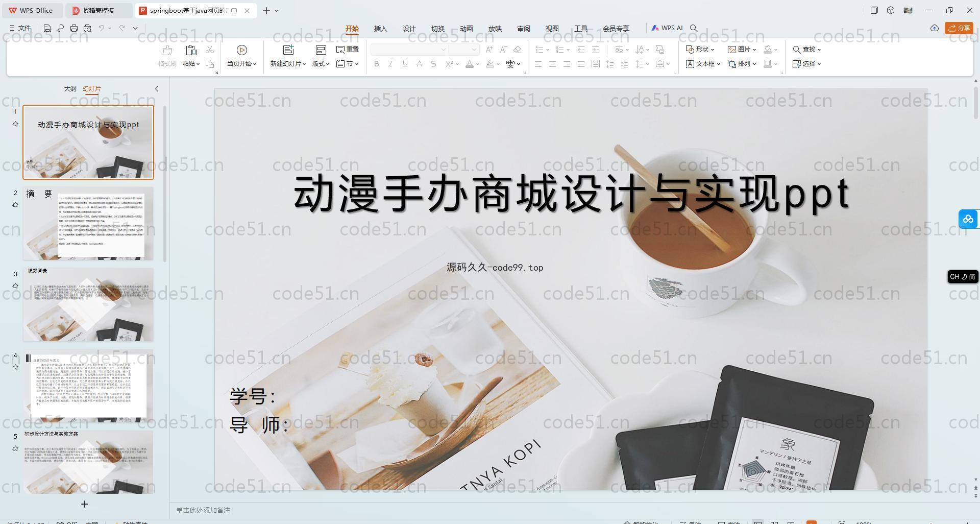Toggle Bold formatting
980x524 pixels.
point(377,64)
